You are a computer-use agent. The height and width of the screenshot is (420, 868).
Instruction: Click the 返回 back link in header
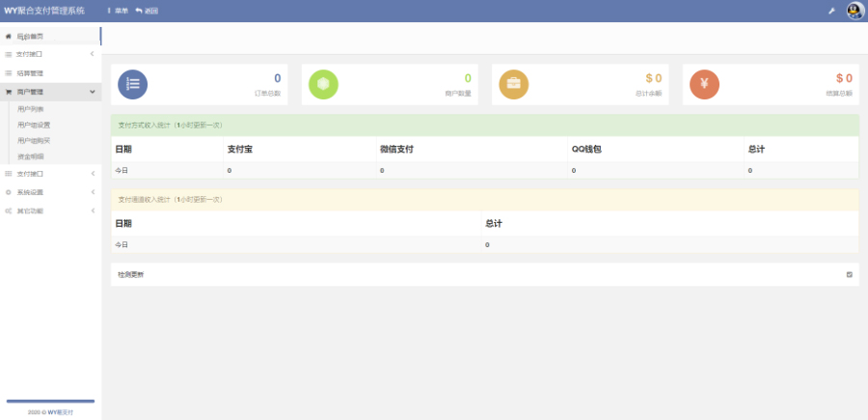(x=147, y=11)
